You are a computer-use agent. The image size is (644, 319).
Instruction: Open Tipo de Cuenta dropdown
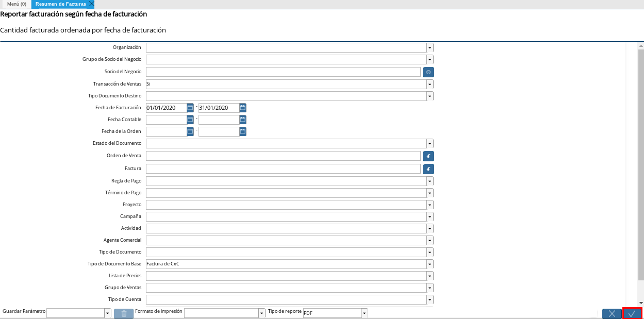click(x=430, y=299)
